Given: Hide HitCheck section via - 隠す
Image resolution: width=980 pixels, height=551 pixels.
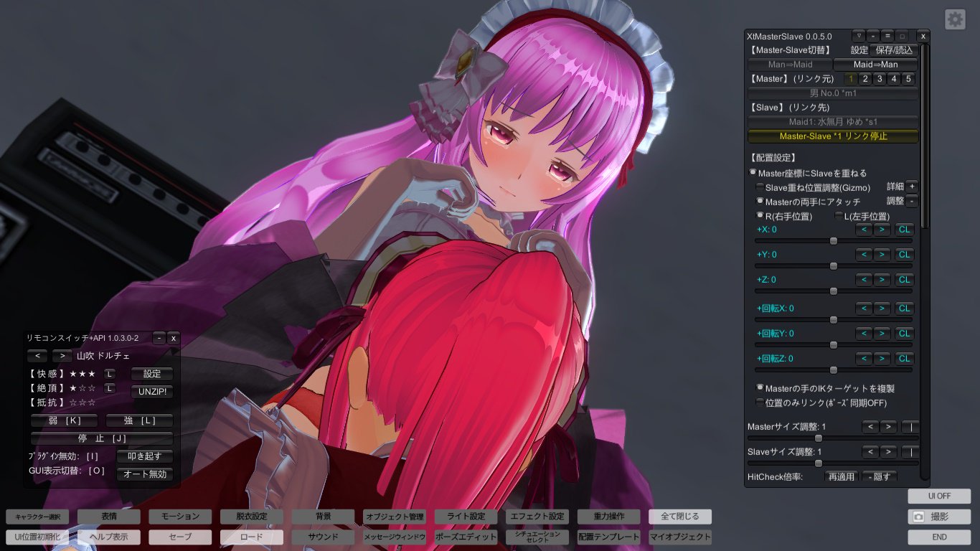Looking at the screenshot, I should [x=880, y=476].
